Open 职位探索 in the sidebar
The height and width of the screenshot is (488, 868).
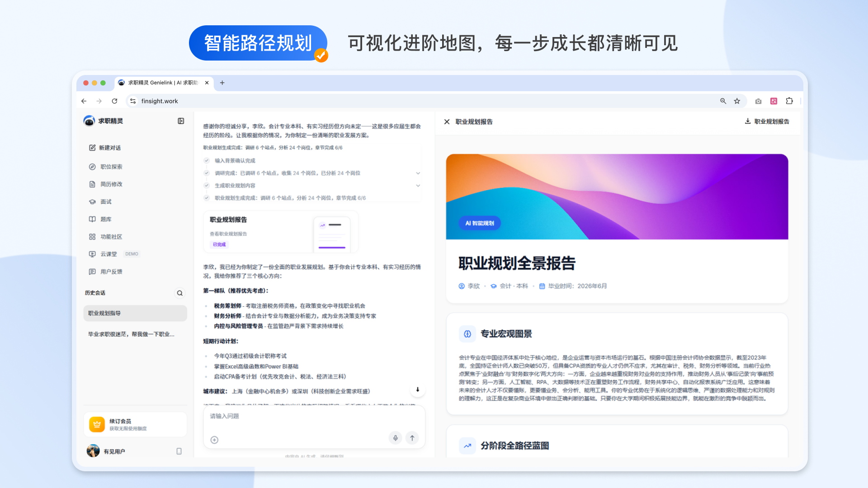[106, 167]
